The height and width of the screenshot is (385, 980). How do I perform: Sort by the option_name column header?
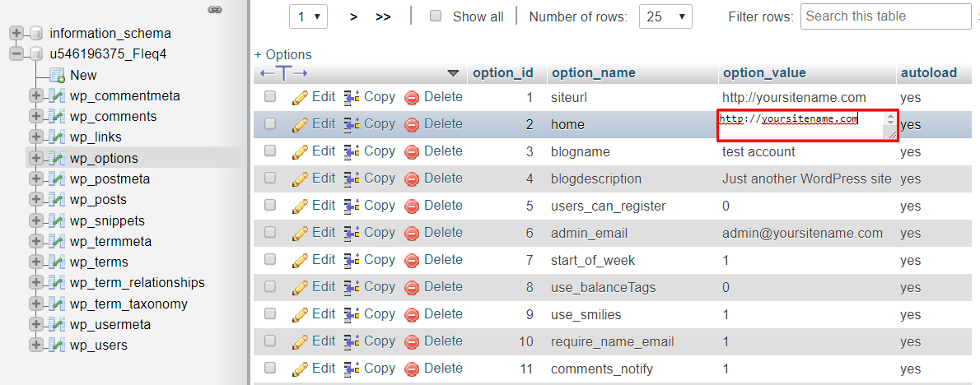(593, 72)
